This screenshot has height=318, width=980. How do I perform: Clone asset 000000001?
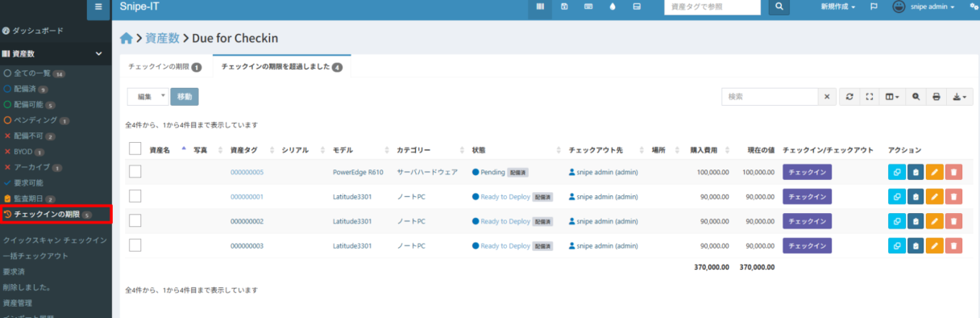point(896,196)
